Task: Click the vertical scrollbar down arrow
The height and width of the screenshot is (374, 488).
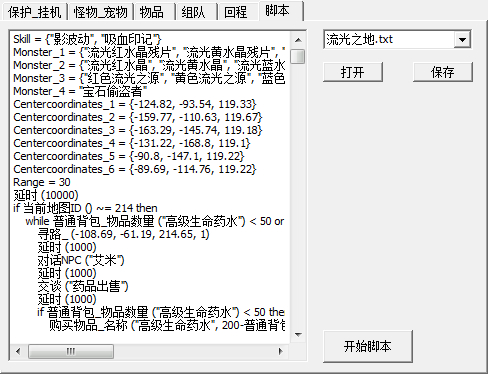Action: 298,334
